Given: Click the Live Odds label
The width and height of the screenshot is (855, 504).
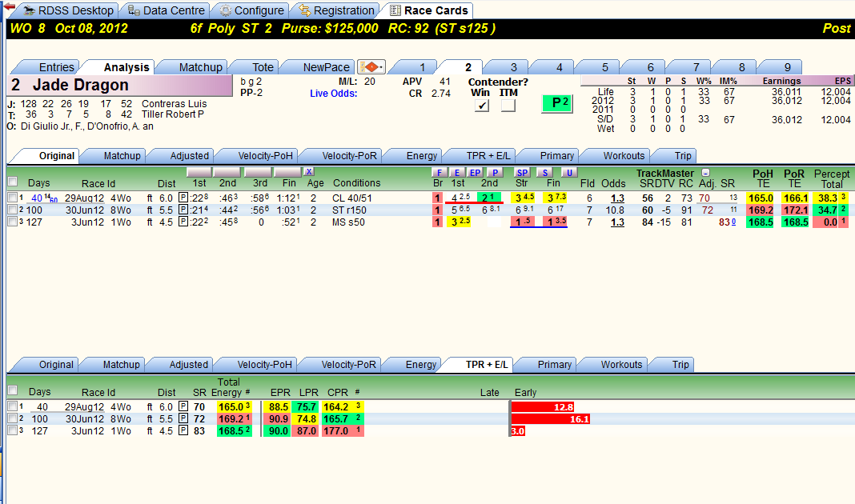Looking at the screenshot, I should 334,93.
